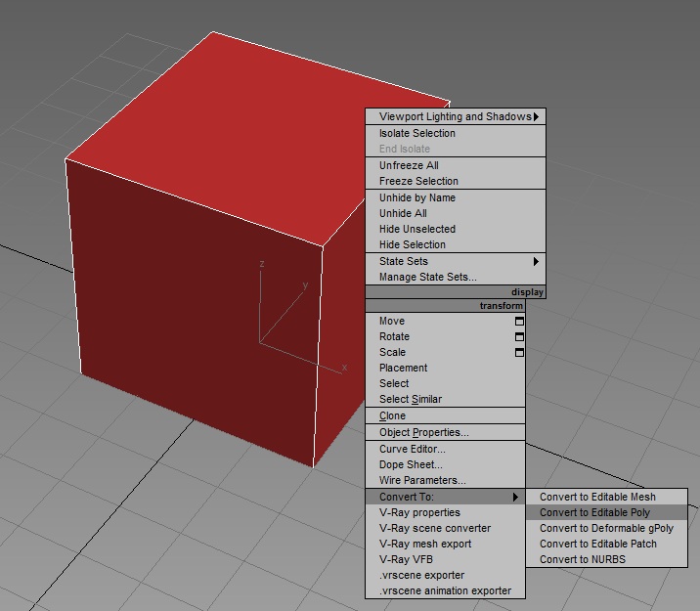The image size is (700, 611).
Task: Open V-Ray mesh export
Action: click(x=445, y=544)
